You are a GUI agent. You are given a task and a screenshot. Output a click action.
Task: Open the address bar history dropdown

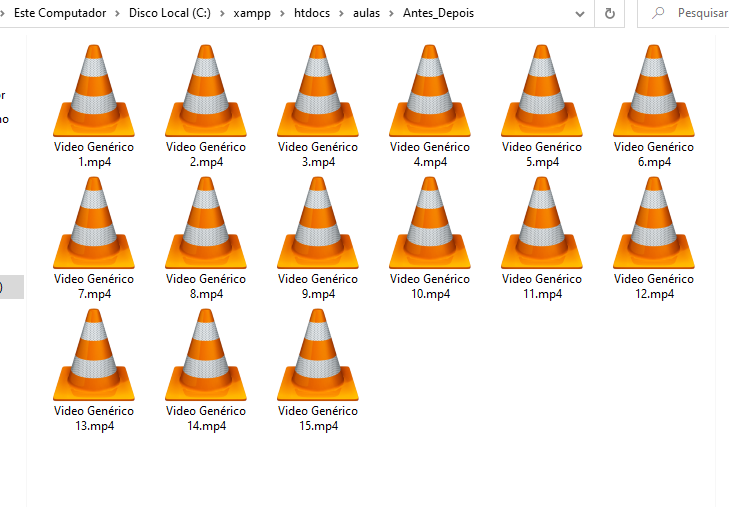[x=580, y=14]
